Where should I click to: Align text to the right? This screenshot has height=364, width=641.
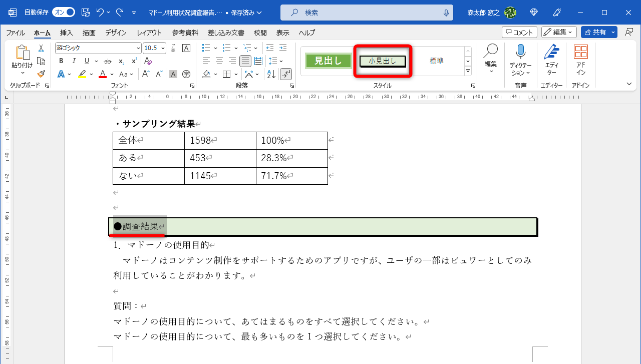click(x=232, y=61)
